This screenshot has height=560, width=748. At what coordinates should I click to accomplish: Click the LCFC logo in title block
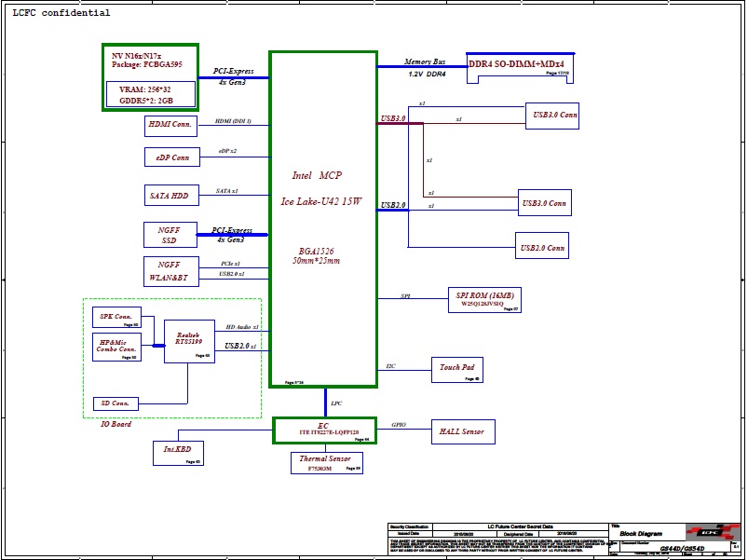711,532
